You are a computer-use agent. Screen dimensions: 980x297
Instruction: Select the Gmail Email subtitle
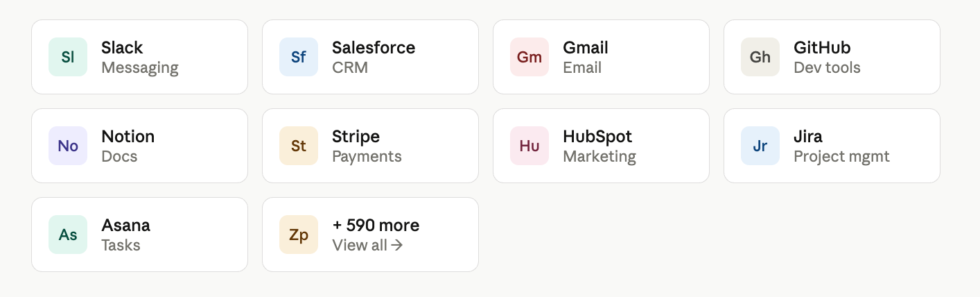(x=582, y=68)
